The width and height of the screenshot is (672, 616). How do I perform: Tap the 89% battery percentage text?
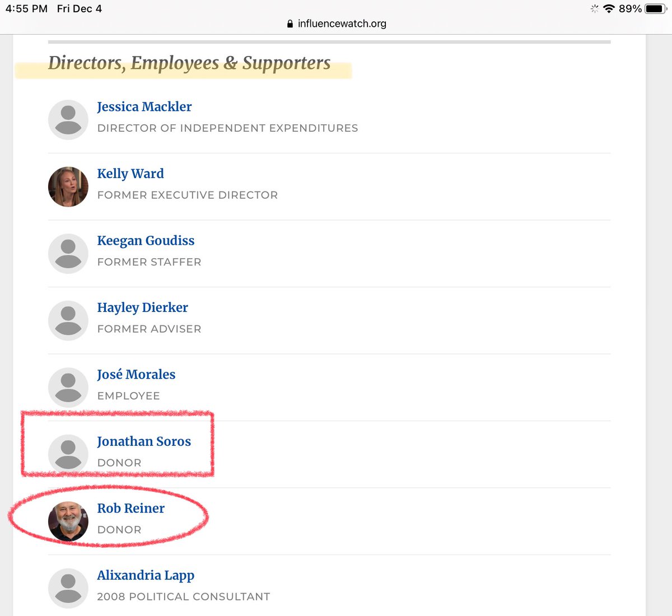(x=630, y=9)
